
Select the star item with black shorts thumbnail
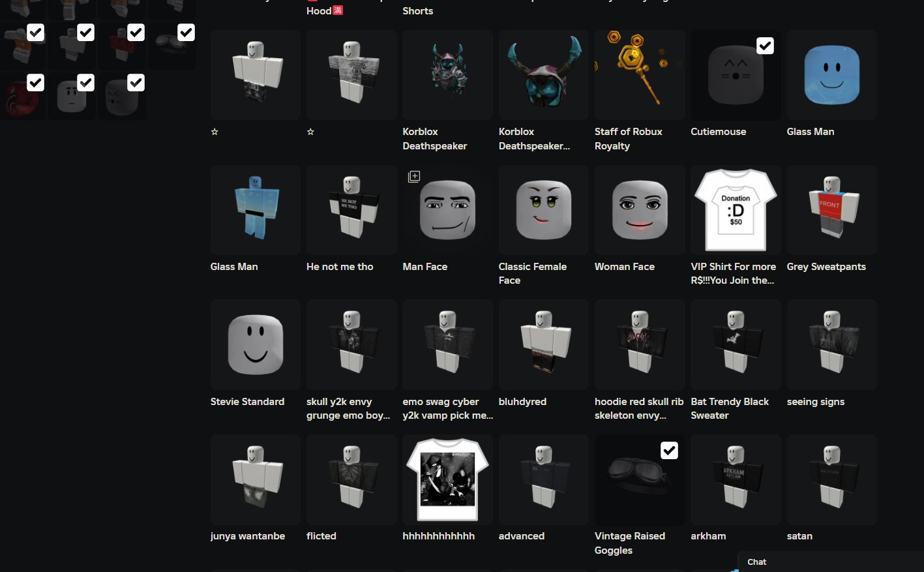256,75
